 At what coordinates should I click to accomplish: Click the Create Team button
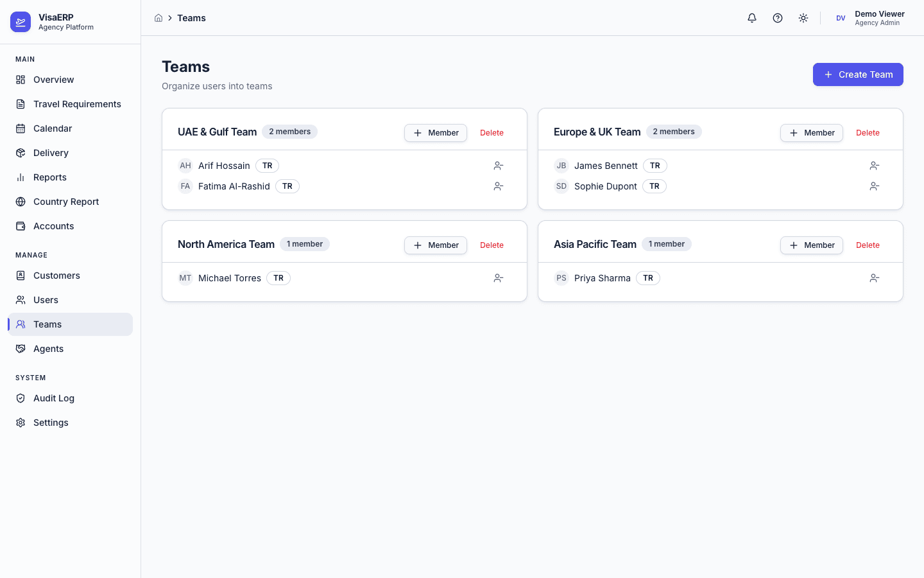click(x=858, y=74)
